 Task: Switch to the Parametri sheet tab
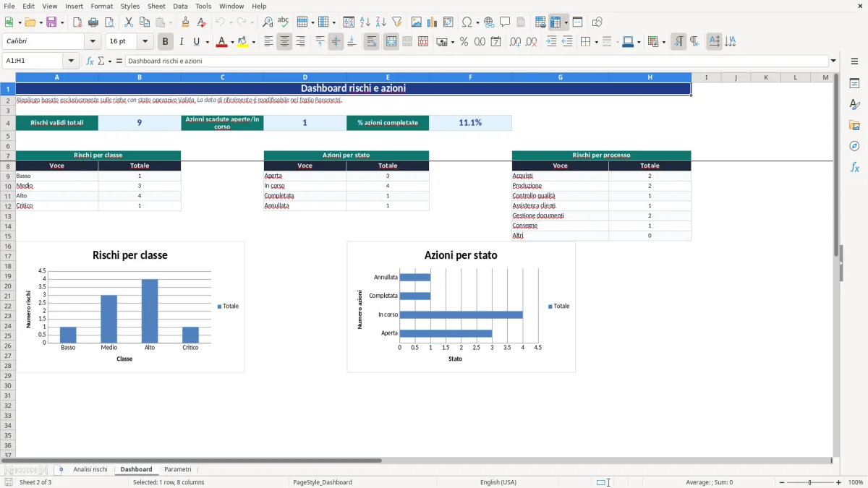[178, 470]
